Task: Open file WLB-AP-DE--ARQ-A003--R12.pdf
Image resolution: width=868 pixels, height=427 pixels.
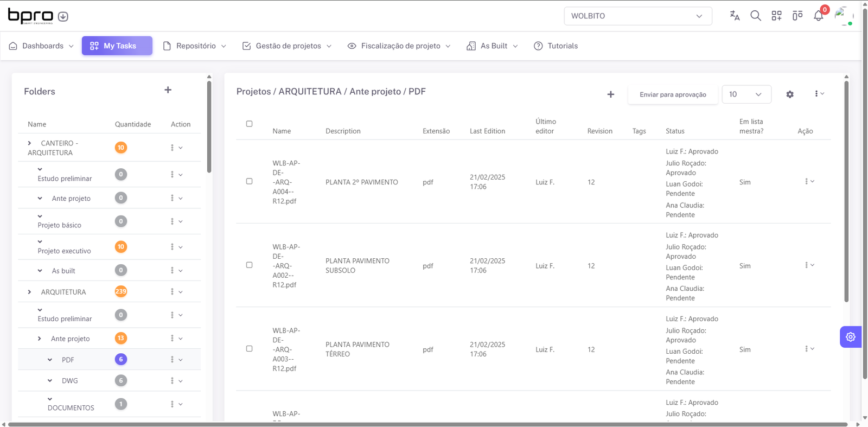Action: coord(286,349)
